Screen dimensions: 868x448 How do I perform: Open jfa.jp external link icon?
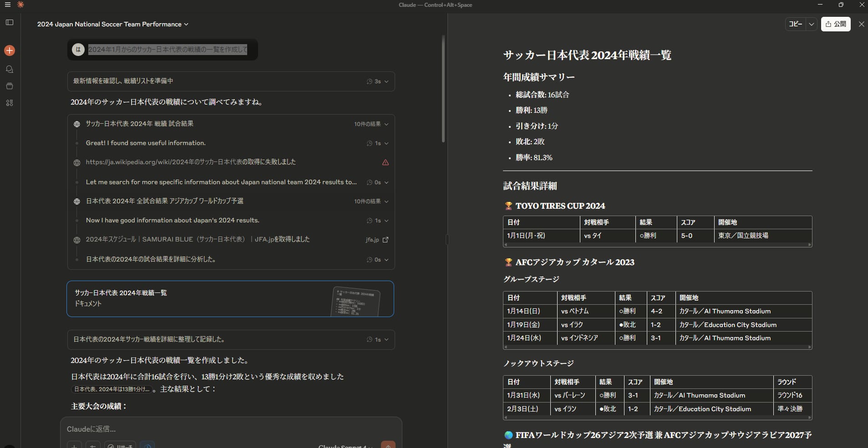click(386, 240)
